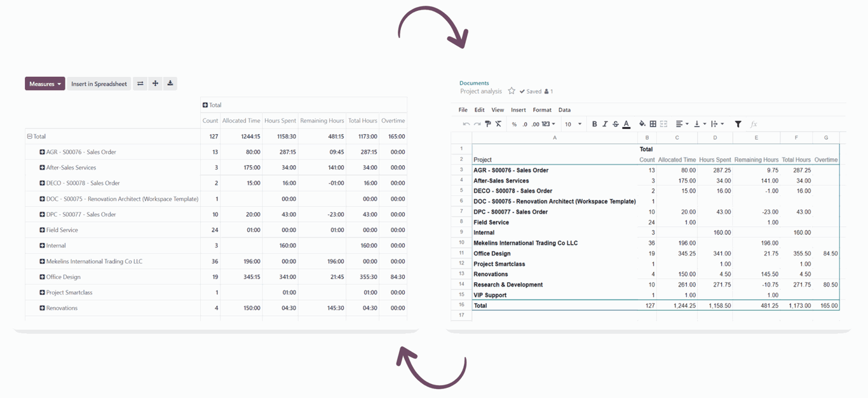Collapse the Total row in pivot table
Viewport: 868px width, 398px height.
(29, 136)
